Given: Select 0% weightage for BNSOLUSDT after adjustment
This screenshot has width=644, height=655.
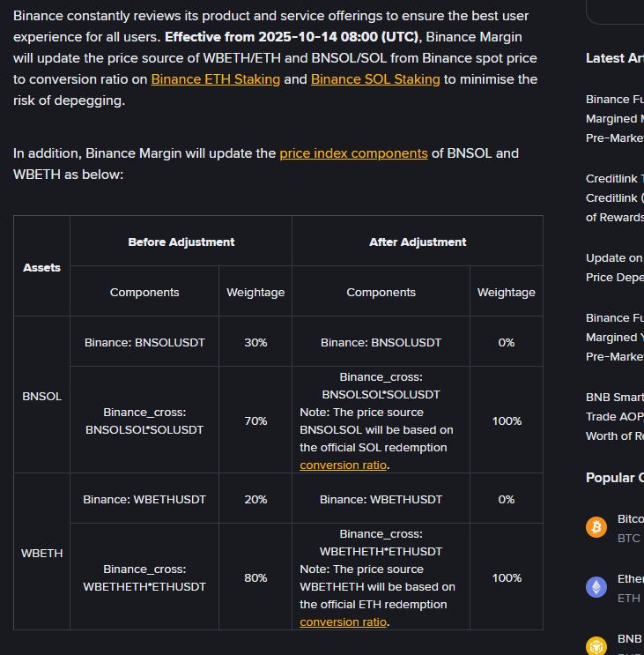Looking at the screenshot, I should click(507, 343).
